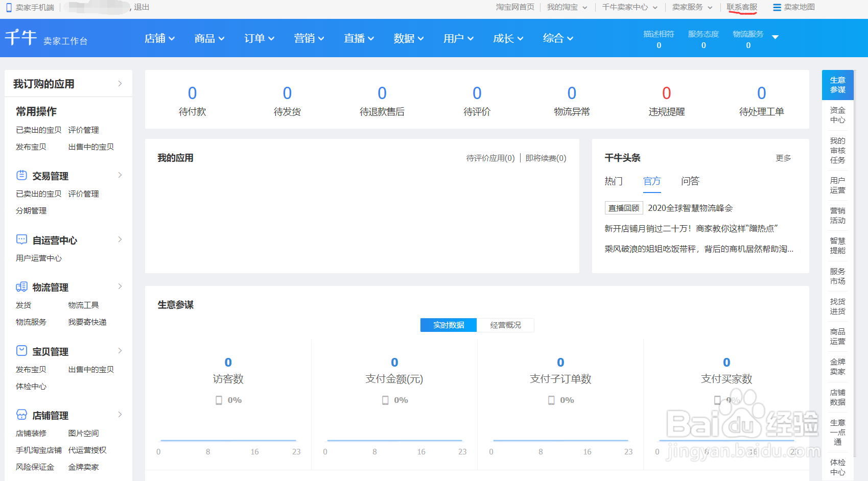Open 服务市场 in right sidebar
The width and height of the screenshot is (868, 481).
838,276
